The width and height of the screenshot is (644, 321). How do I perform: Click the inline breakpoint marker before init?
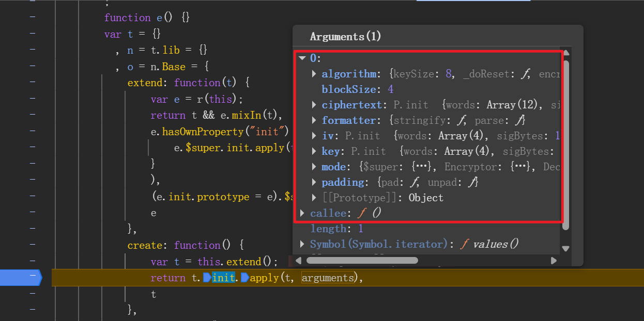207,278
